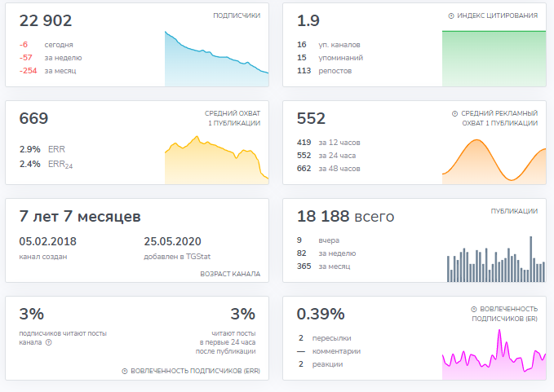Screen dimensions: 554x392
Task: Open the ИНДЕКС ЦИТИРОВАНИЯ link
Action: tap(497, 15)
